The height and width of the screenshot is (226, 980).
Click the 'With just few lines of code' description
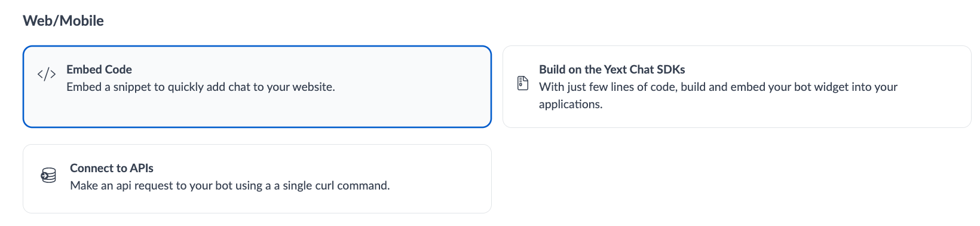pyautogui.click(x=718, y=95)
